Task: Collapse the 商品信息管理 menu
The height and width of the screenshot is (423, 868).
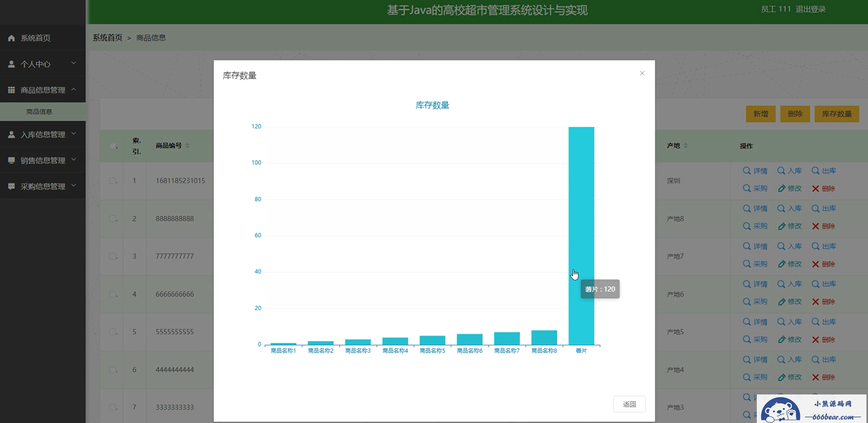Action: click(x=43, y=90)
